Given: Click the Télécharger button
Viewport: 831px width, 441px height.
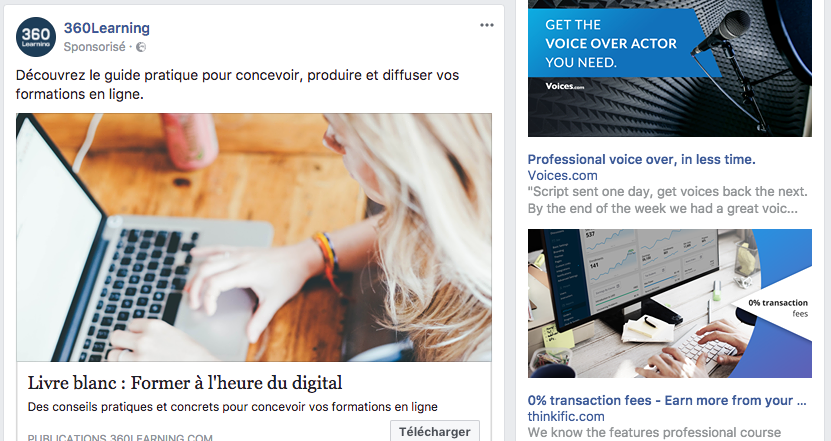Looking at the screenshot, I should (x=435, y=431).
